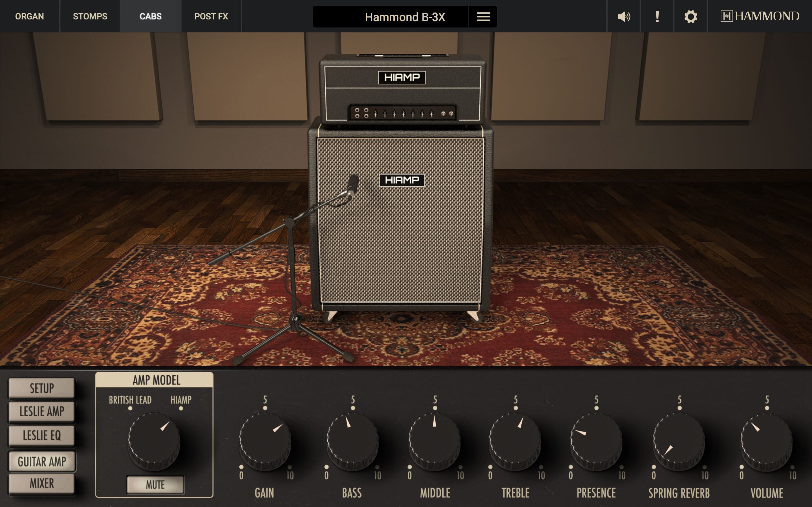Screen dimensions: 812x507
Task: Select the LESLIE AMP panel button
Action: (42, 412)
